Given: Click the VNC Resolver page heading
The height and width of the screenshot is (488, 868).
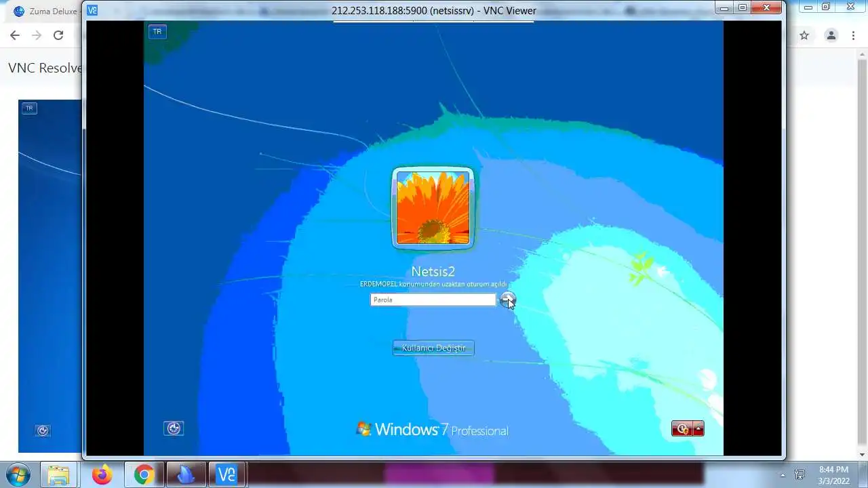Looking at the screenshot, I should [45, 68].
